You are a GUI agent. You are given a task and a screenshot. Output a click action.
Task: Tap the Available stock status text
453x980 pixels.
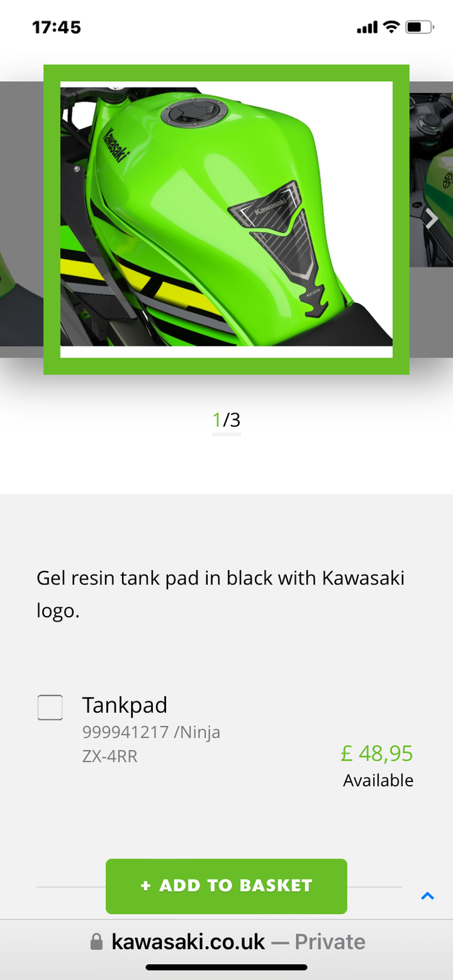(x=378, y=780)
